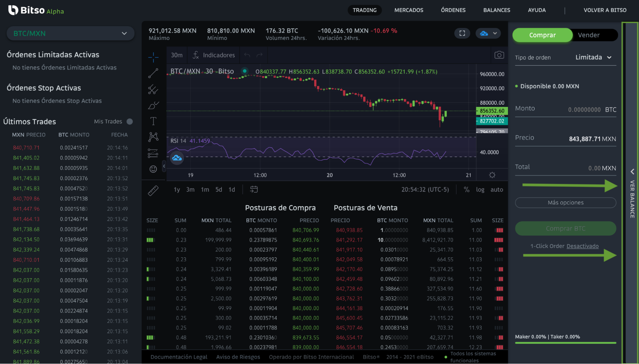This screenshot has width=639, height=364.
Task: Click the Monto BTC input field
Action: click(565, 109)
